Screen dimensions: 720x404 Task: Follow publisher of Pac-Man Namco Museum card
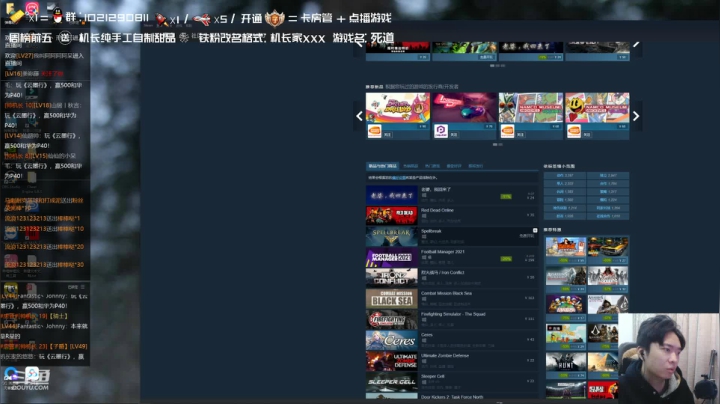(587, 135)
